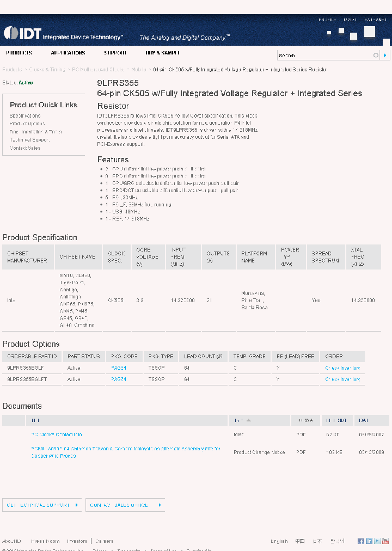Screen dimensions: 392x551
Task: Open IDT's LinkedIn page icon
Action: 369,541
